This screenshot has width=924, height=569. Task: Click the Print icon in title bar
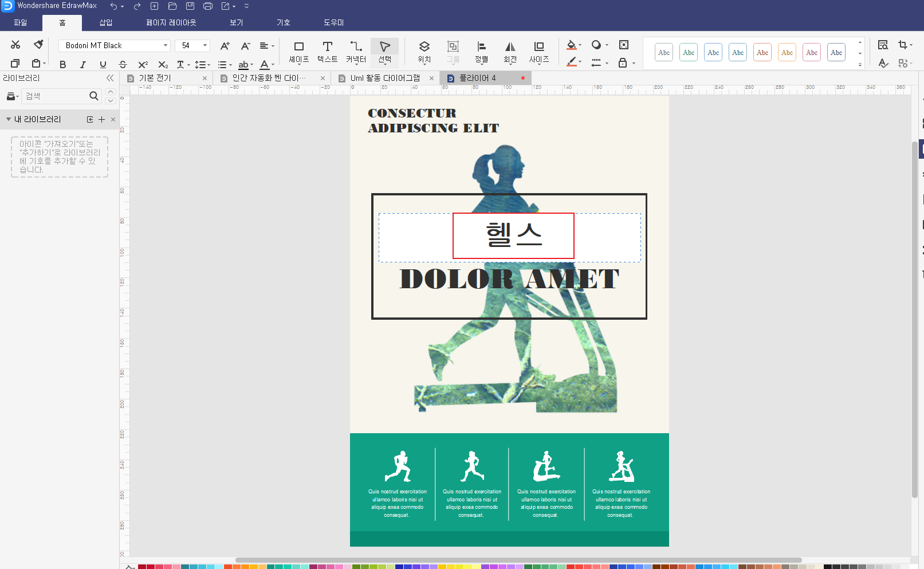point(208,6)
